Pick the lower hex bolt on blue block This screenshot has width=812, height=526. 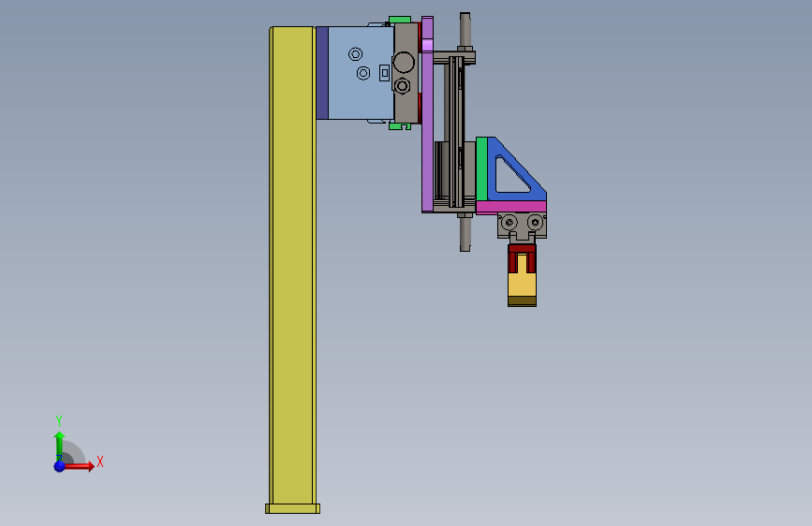click(x=363, y=73)
